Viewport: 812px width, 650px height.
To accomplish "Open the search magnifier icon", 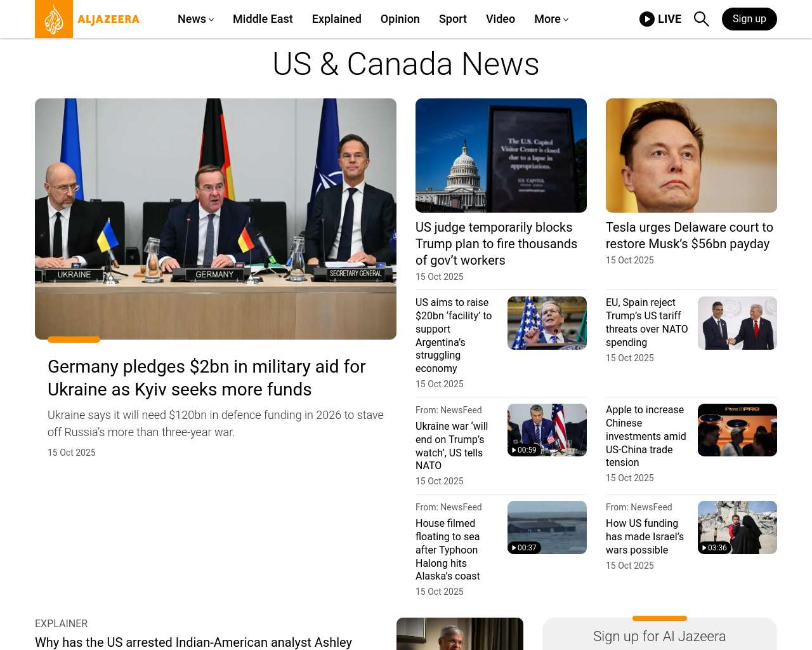I will [701, 19].
